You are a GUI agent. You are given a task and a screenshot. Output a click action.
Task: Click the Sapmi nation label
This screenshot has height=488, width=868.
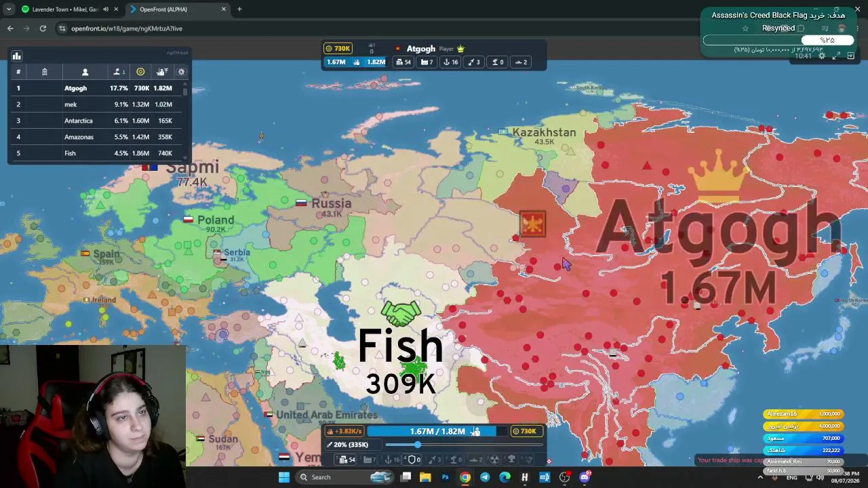click(x=193, y=167)
